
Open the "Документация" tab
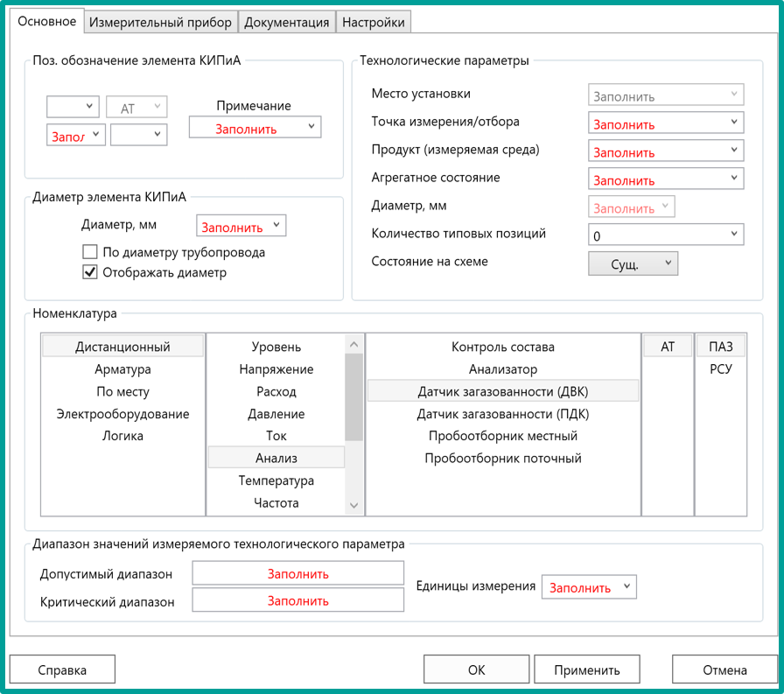(x=287, y=23)
